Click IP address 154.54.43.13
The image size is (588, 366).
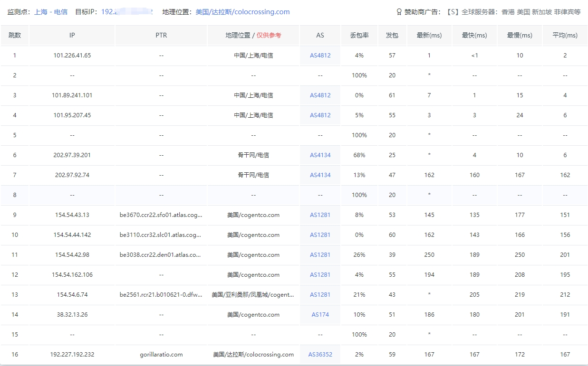(72, 215)
